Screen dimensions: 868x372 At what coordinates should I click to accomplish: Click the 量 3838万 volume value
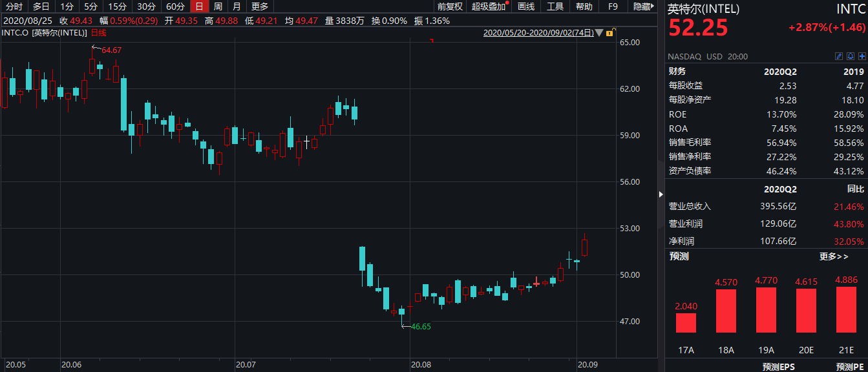coord(345,21)
